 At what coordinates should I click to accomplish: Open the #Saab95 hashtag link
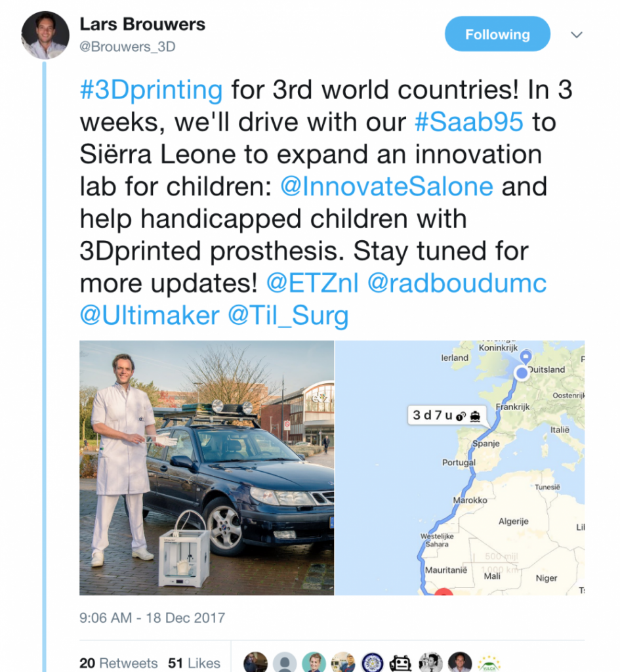pyautogui.click(x=469, y=121)
